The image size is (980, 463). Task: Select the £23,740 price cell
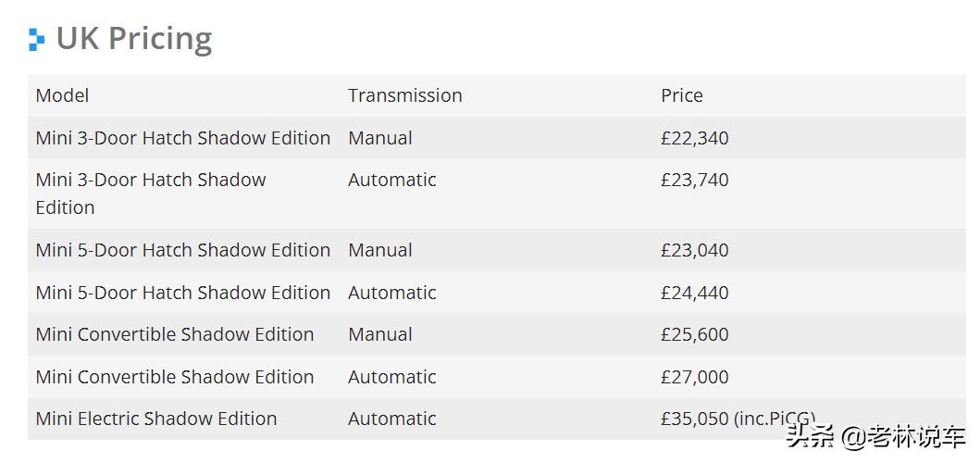[694, 180]
